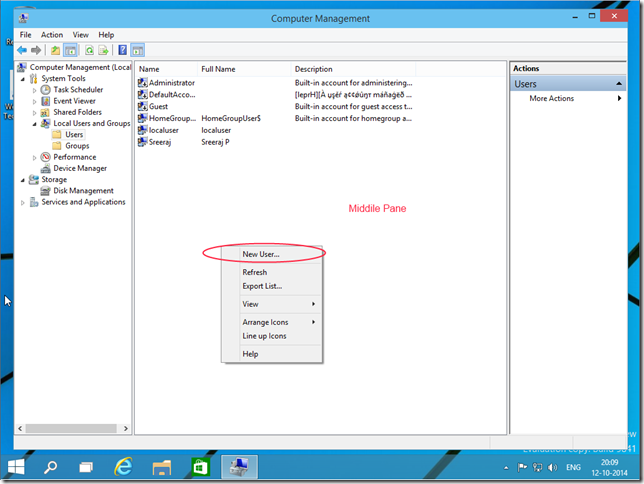The width and height of the screenshot is (644, 484).
Task: Select the HomeGroupUser$ full name cell
Action: point(231,118)
